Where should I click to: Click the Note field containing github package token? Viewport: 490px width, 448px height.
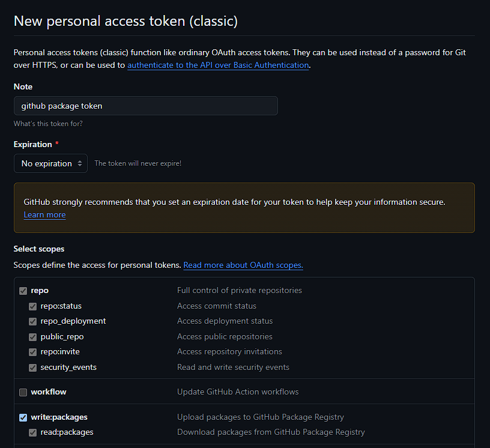coord(146,106)
